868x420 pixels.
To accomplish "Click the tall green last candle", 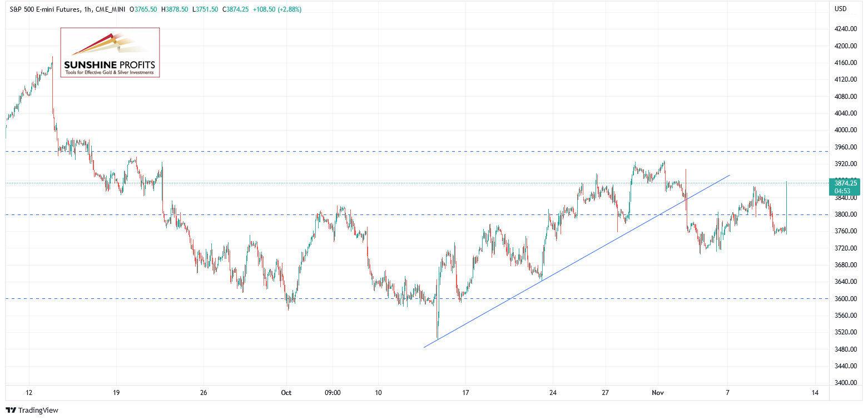I will (x=787, y=207).
